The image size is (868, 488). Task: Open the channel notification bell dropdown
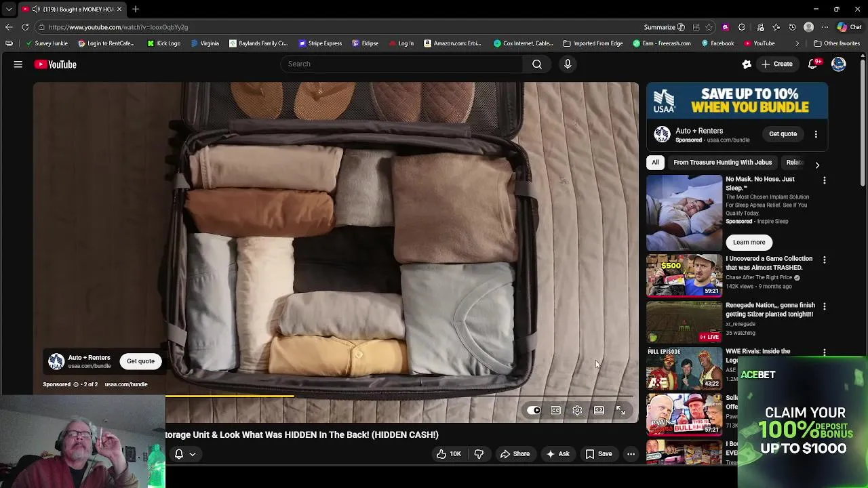[x=185, y=454]
